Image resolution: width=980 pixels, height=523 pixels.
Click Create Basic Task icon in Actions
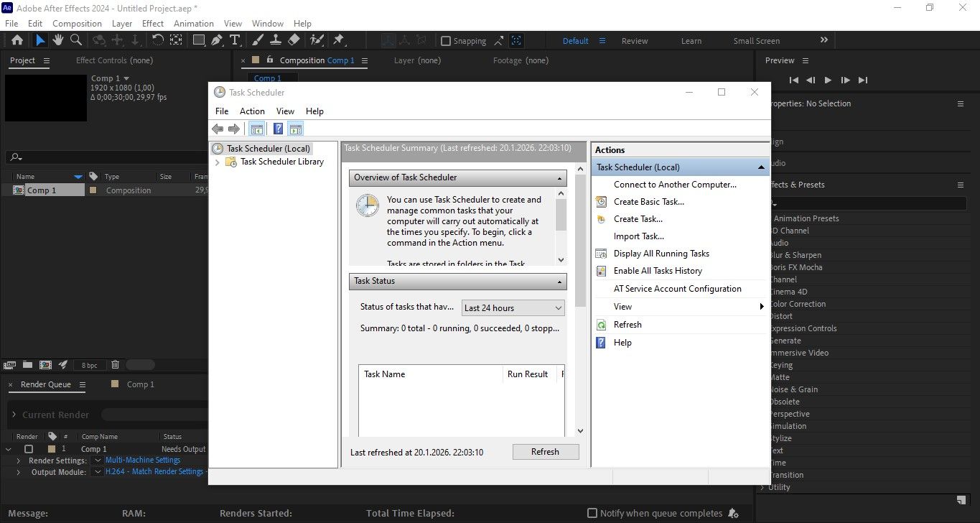(x=602, y=202)
